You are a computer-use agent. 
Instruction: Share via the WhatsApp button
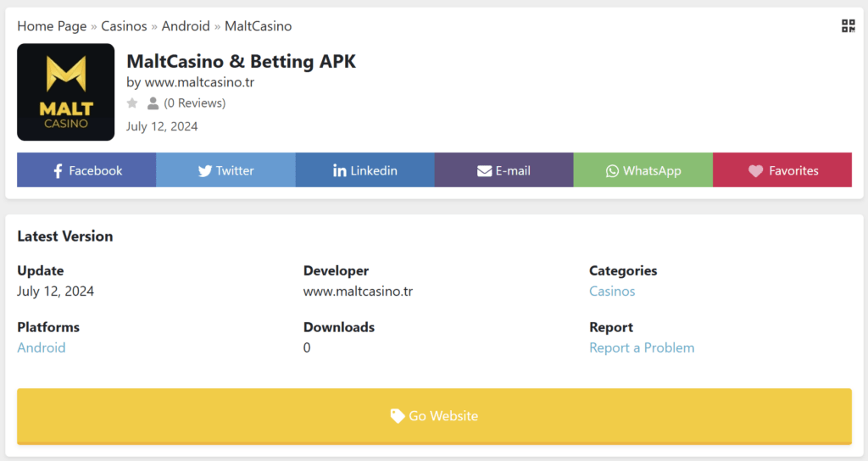643,170
